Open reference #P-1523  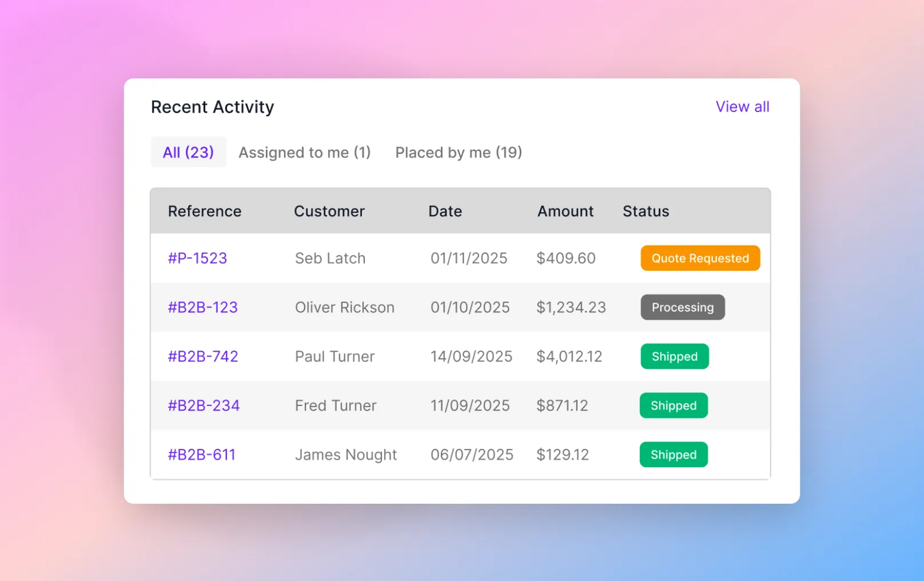click(x=197, y=258)
